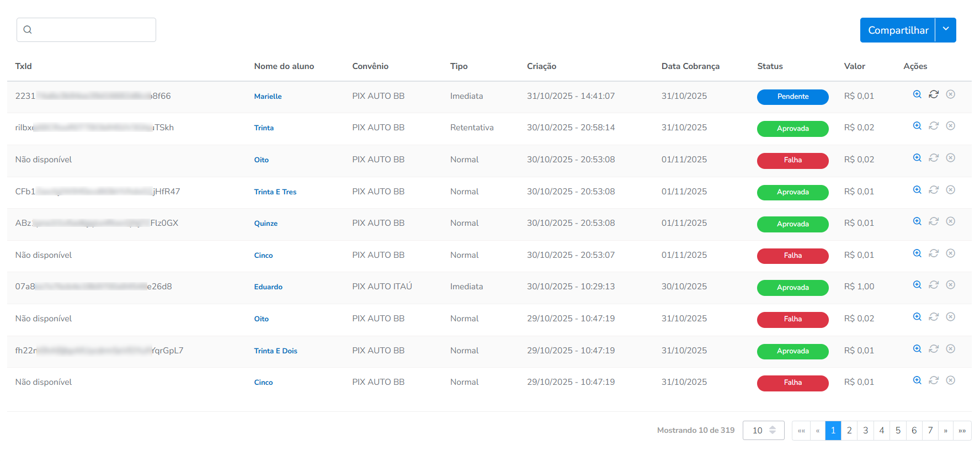The height and width of the screenshot is (461, 980).
Task: Click the refresh icon in the Trinta E Tres row
Action: point(934,190)
